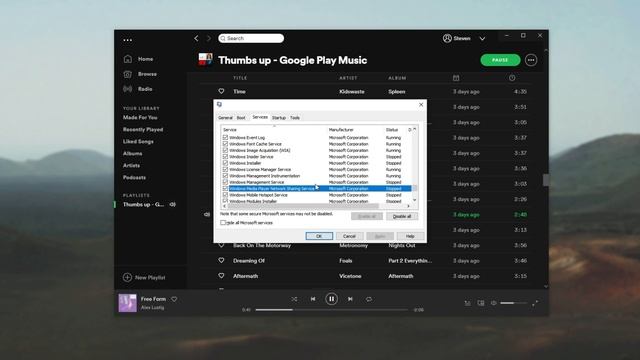This screenshot has height=360, width=640.
Task: Uncheck Windows Image Acquisition (WIA) service
Action: [x=225, y=150]
